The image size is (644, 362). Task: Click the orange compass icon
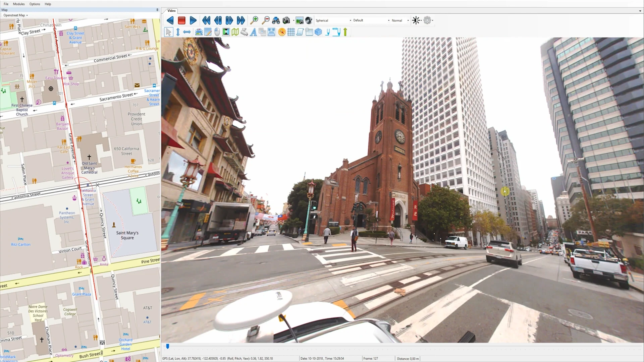coord(282,32)
